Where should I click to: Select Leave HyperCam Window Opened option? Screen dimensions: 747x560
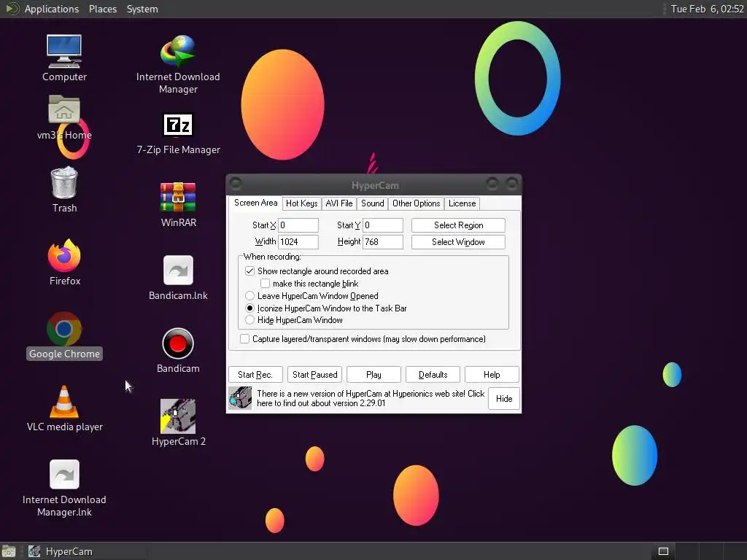point(249,296)
